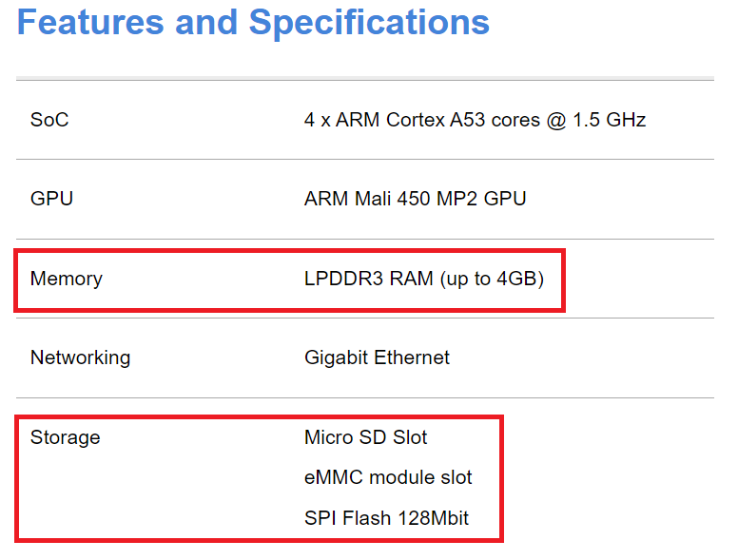738x560 pixels.
Task: Click the LPDDR3 RAM (up to 4GB) value
Action: pos(424,279)
